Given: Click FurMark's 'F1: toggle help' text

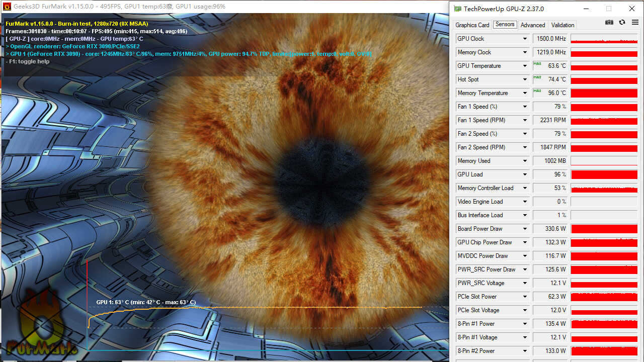Looking at the screenshot, I should (28, 61).
